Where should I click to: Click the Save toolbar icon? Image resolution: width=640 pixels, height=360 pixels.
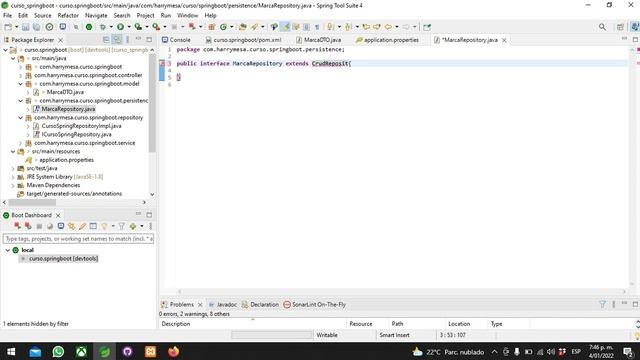(25, 27)
